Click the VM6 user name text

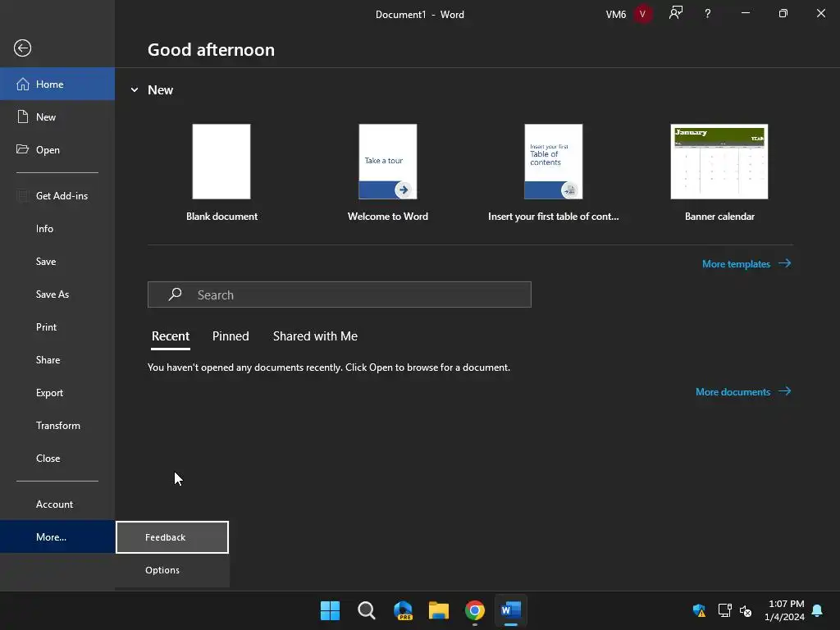[x=615, y=15]
